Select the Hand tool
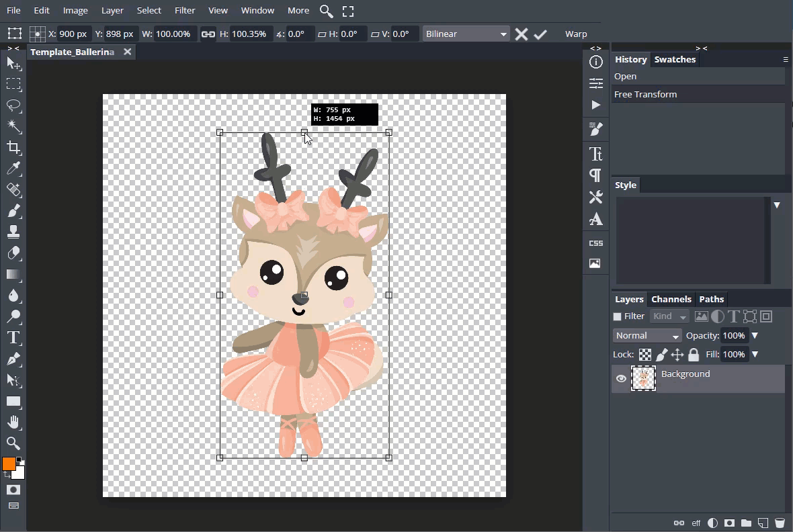Viewport: 793px width, 532px height. click(x=13, y=422)
